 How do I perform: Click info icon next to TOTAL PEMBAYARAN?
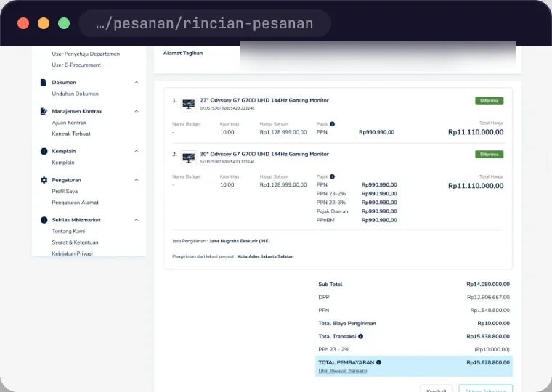(378, 362)
